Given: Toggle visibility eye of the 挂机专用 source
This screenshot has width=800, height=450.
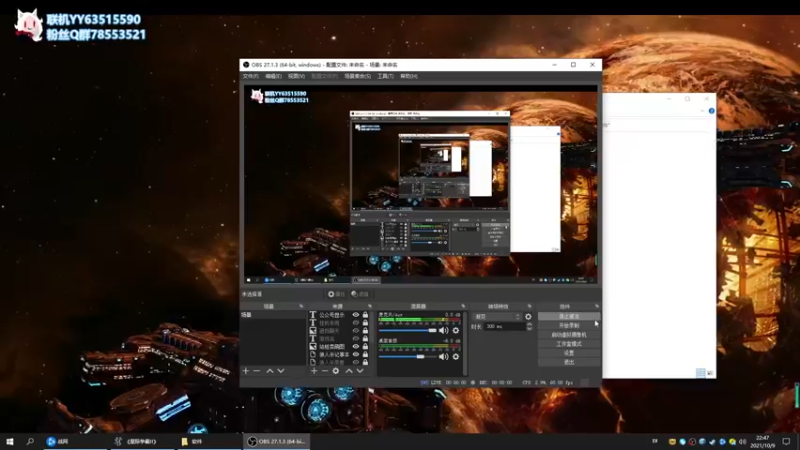Looking at the screenshot, I should coord(356,323).
